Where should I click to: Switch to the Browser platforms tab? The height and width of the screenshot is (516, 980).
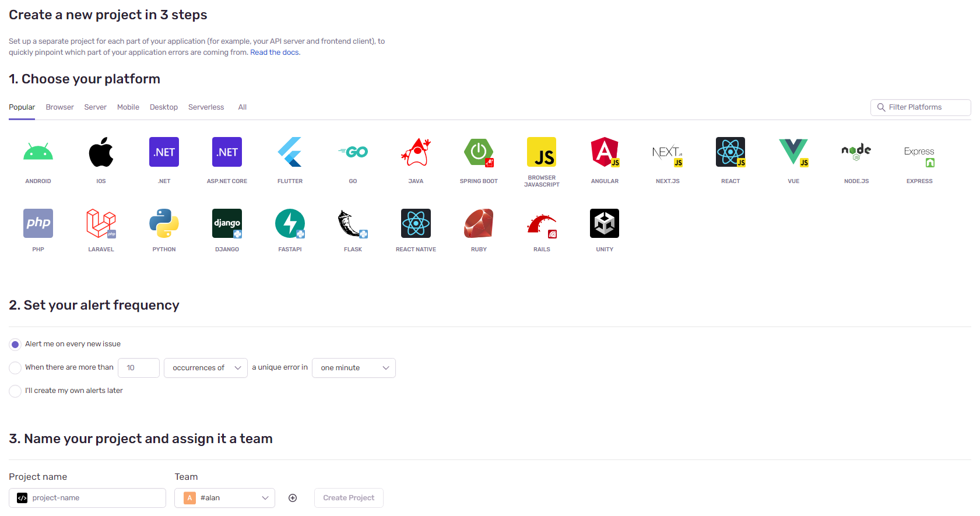(x=59, y=107)
